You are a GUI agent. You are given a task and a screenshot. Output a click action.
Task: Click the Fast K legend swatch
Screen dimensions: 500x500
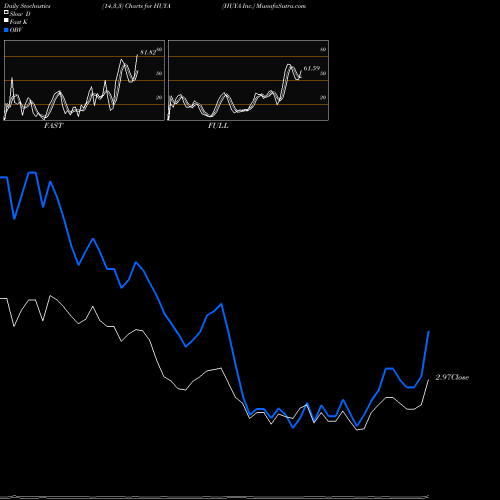pyautogui.click(x=6, y=21)
